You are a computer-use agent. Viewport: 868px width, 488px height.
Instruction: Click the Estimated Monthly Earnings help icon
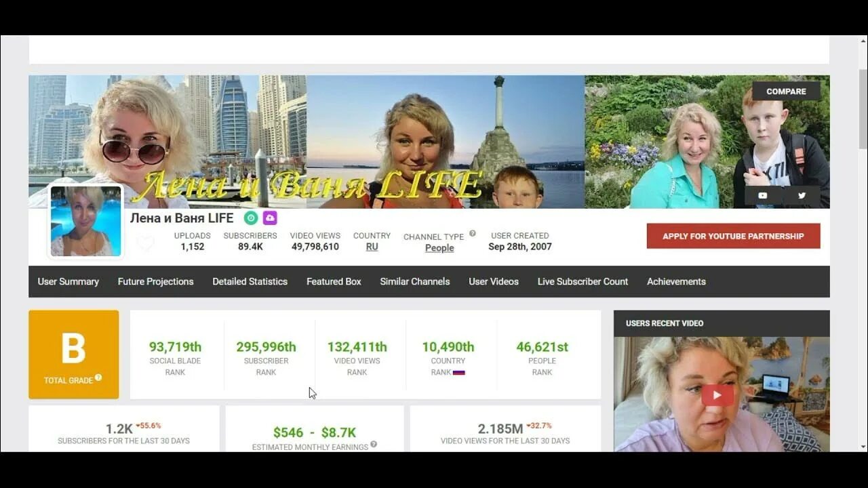point(374,445)
